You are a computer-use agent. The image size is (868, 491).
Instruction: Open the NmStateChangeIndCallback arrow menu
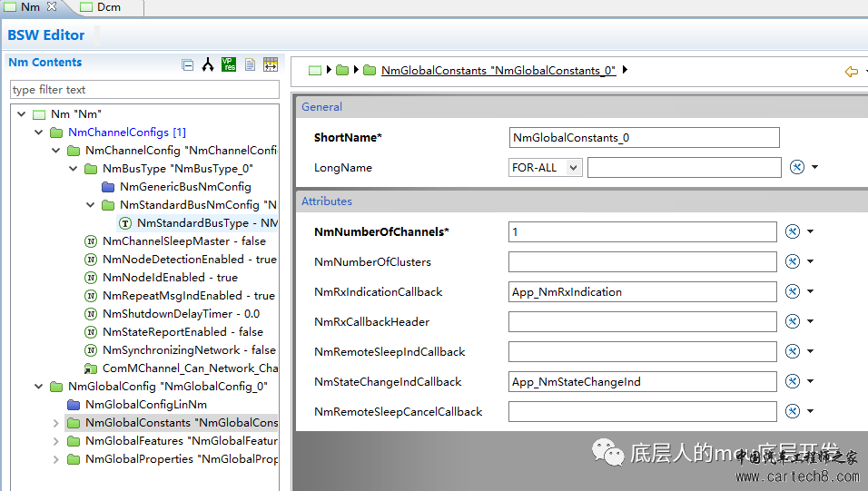point(811,381)
